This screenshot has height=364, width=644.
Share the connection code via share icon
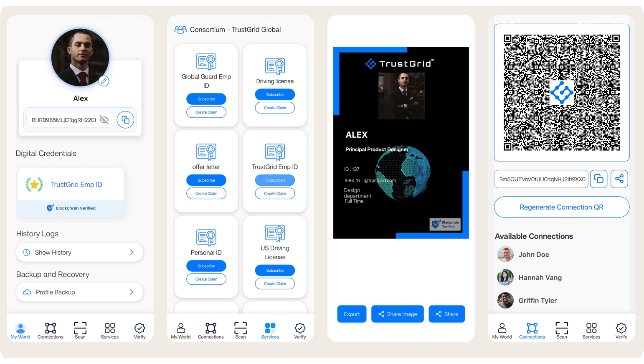coord(619,179)
